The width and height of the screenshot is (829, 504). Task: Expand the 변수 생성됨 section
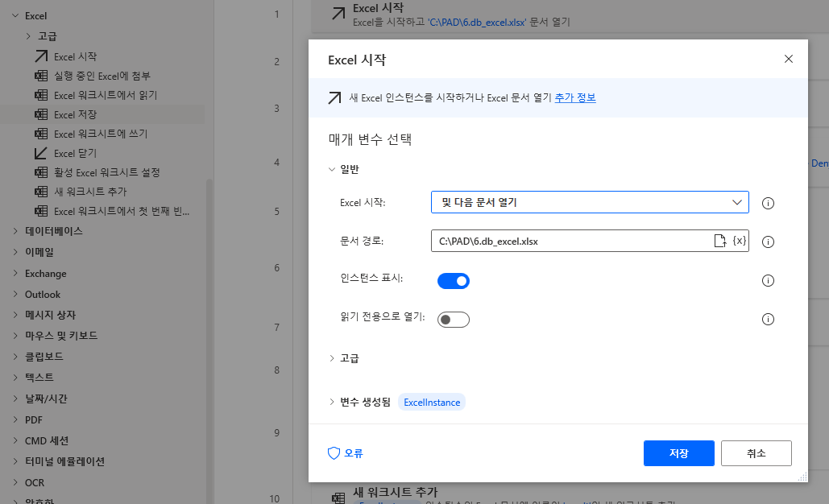(332, 402)
